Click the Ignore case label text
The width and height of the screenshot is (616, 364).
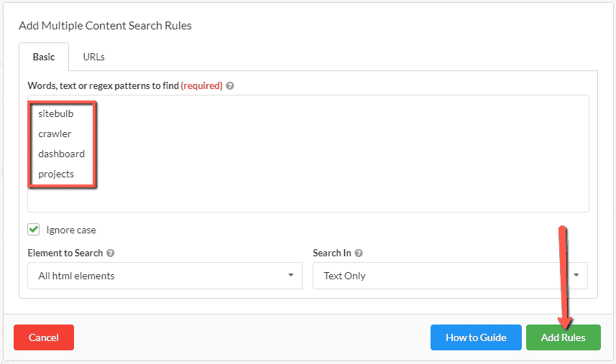coord(70,230)
